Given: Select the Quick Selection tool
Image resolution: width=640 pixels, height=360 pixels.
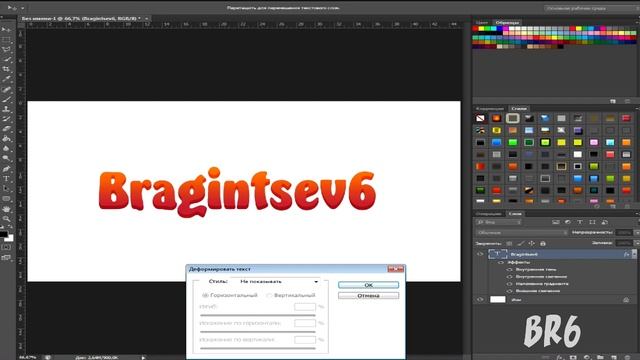Looking at the screenshot, I should pyautogui.click(x=6, y=60).
